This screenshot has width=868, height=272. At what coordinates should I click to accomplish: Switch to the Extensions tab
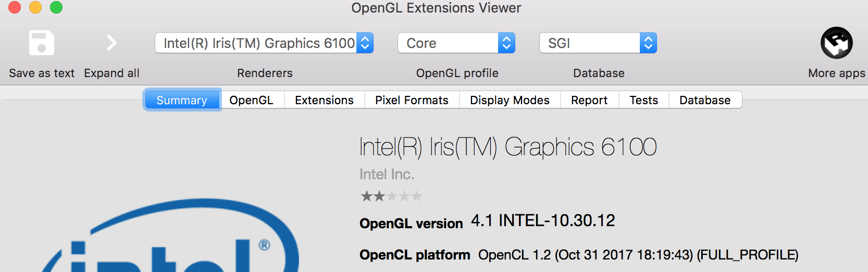(x=324, y=100)
